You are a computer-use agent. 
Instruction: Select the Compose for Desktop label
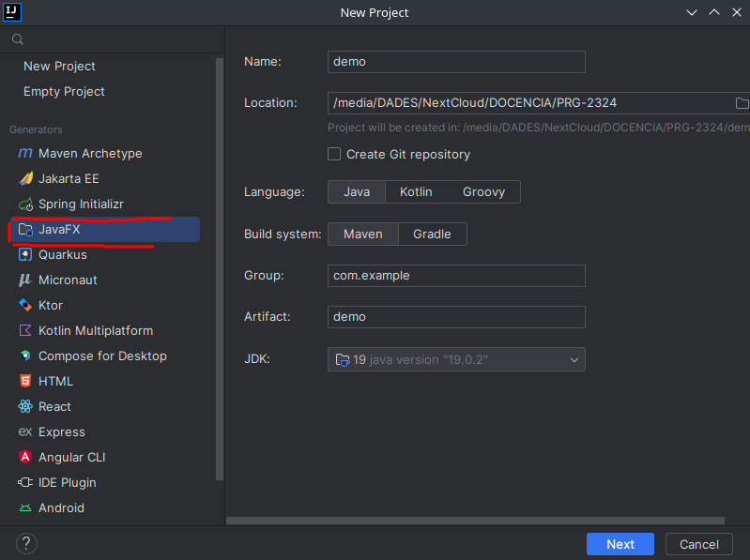[x=103, y=356]
